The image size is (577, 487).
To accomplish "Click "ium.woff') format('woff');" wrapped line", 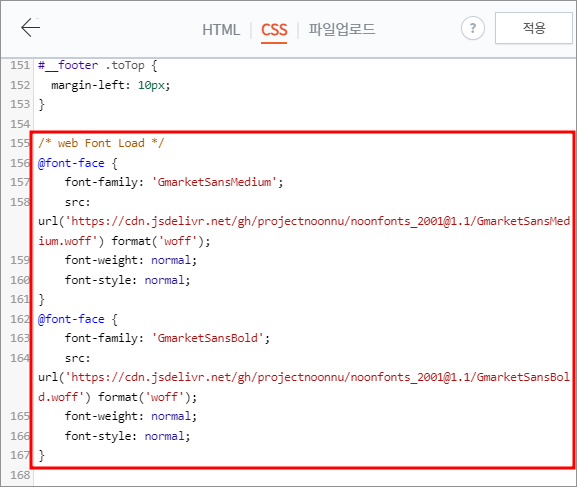I will [124, 241].
